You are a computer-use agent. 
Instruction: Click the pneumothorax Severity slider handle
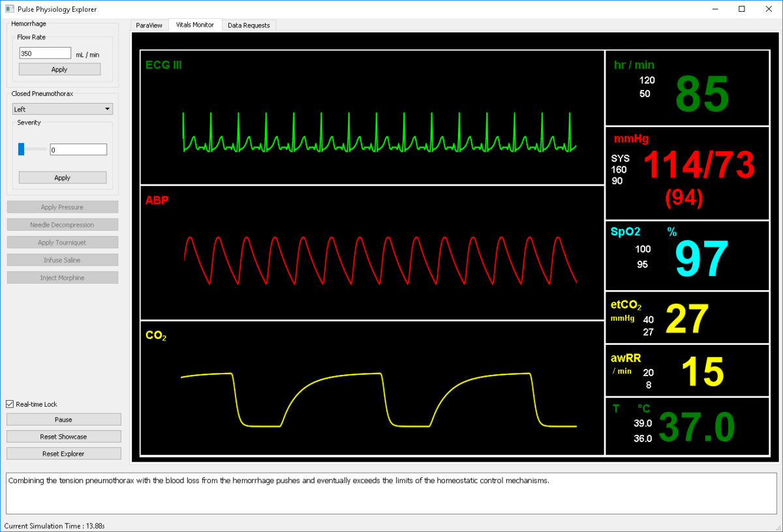(22, 149)
